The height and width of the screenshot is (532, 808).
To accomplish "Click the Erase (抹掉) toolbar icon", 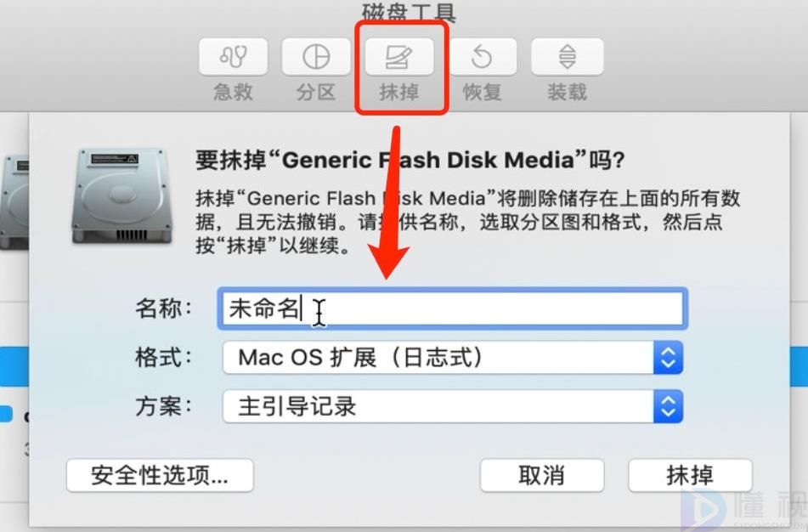I will (399, 57).
